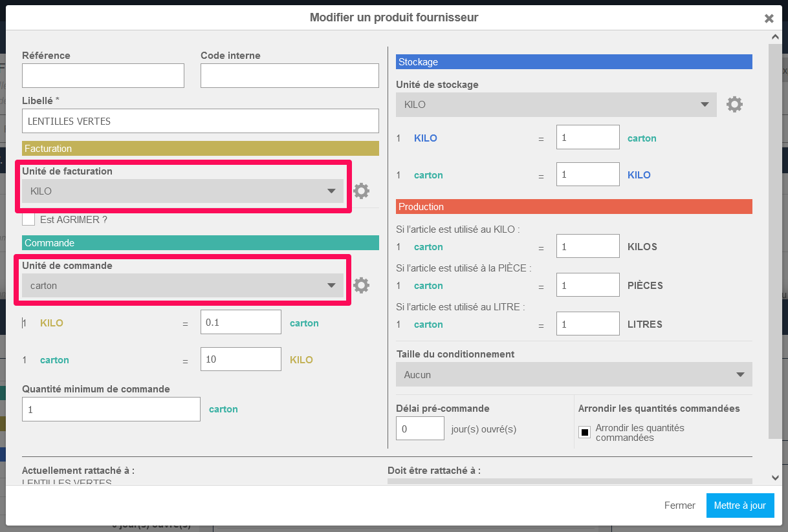Click gear icon next to Unité de stockage
This screenshot has height=532, width=788.
(734, 105)
